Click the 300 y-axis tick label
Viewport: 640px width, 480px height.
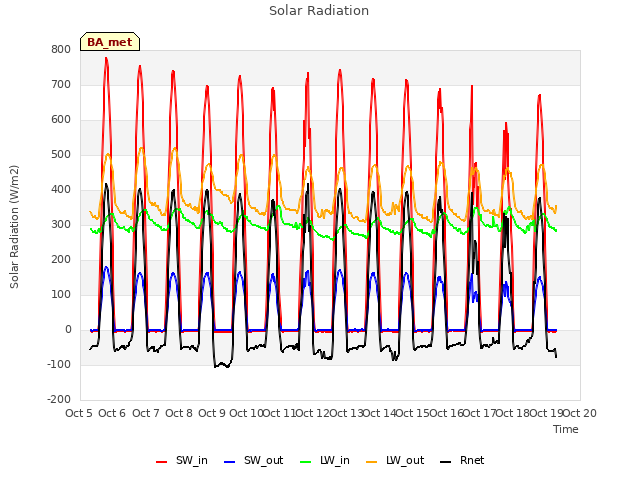[x=61, y=224]
